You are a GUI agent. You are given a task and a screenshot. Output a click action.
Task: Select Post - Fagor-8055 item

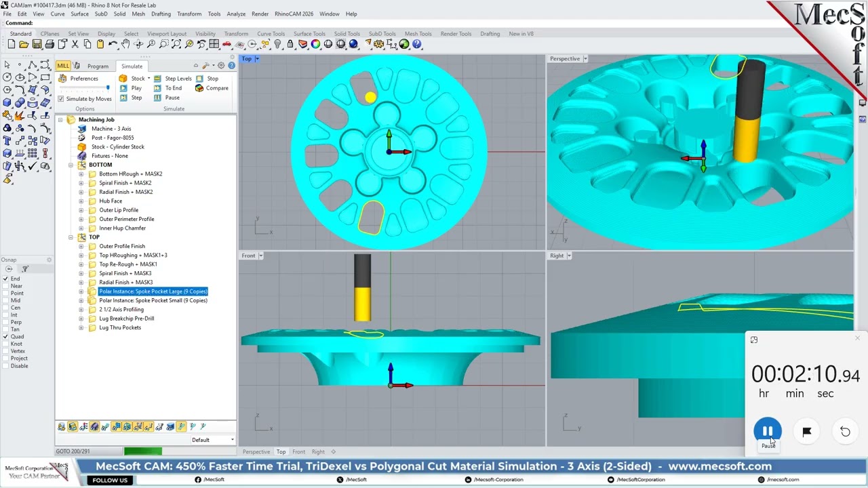113,138
